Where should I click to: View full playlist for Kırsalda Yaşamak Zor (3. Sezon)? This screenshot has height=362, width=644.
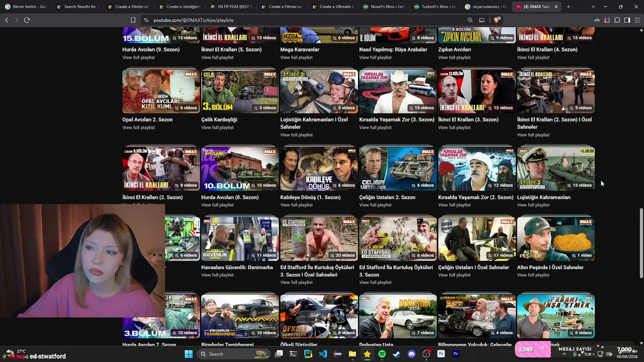click(x=375, y=127)
